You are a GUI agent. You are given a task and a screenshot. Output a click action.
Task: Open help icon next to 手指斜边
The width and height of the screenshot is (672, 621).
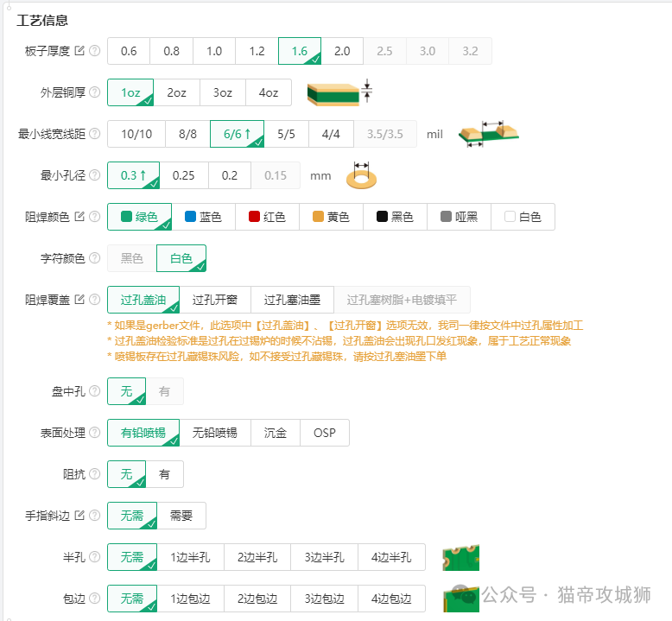point(94,516)
